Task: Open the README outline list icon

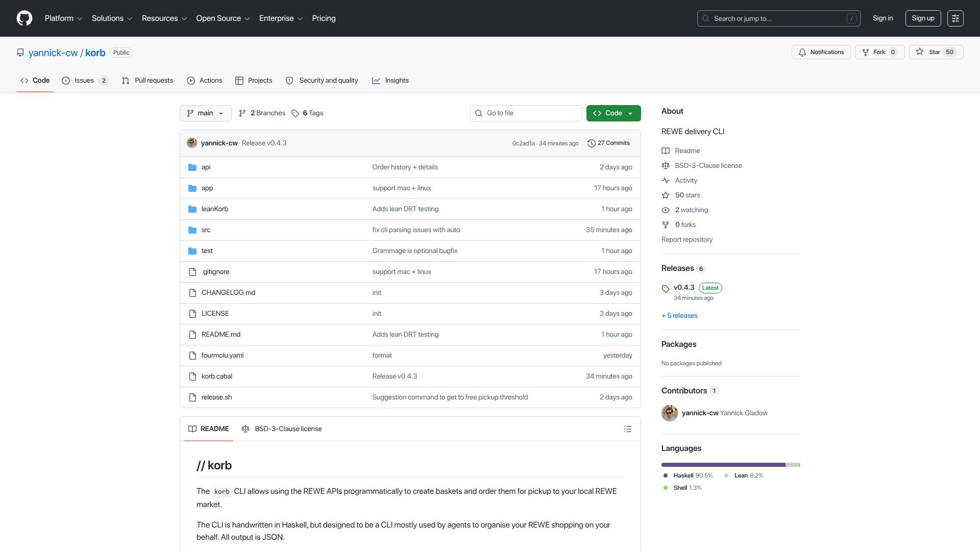Action: click(628, 429)
